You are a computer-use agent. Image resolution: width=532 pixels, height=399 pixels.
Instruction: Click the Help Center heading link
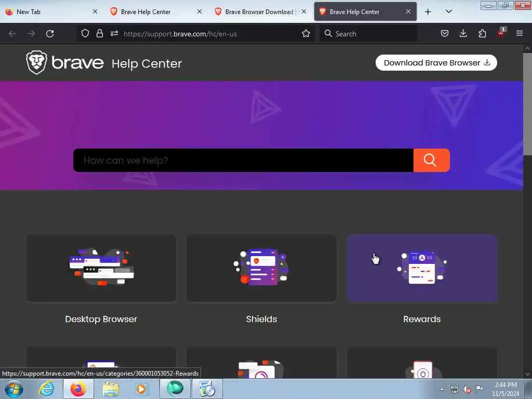pos(147,63)
